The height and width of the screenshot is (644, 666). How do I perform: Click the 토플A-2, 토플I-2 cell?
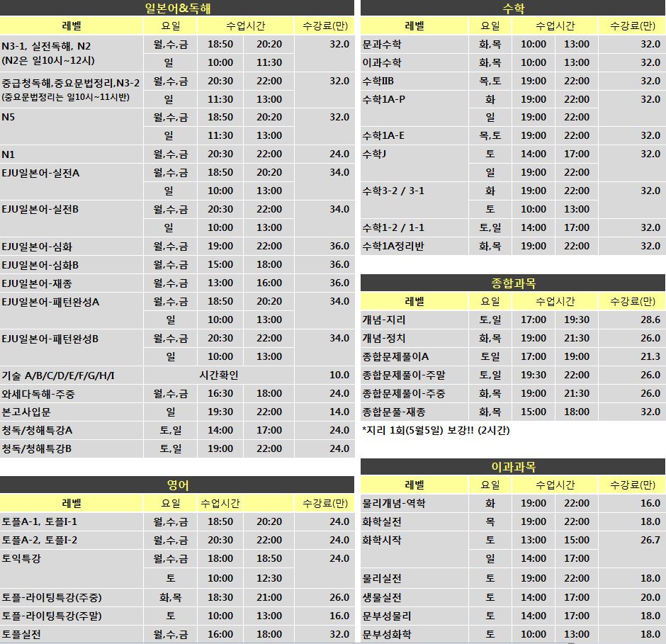pos(72,540)
